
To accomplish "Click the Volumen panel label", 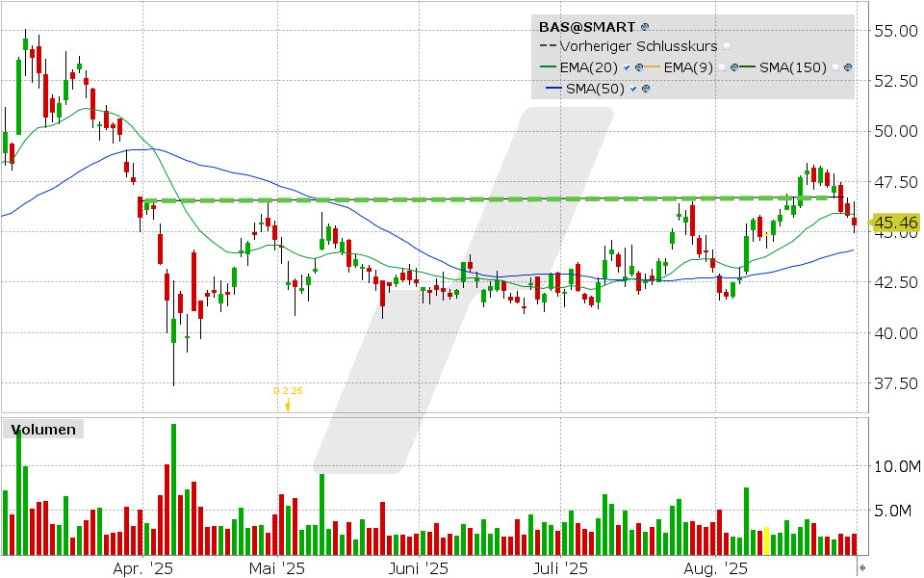I will (x=43, y=430).
